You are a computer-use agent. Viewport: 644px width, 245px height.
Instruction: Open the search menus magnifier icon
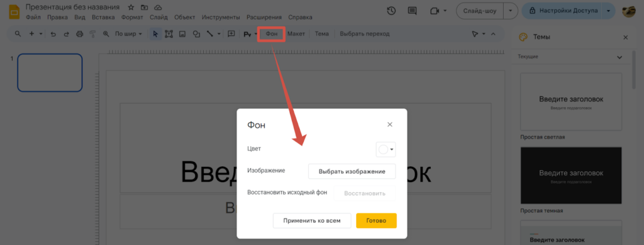click(18, 34)
